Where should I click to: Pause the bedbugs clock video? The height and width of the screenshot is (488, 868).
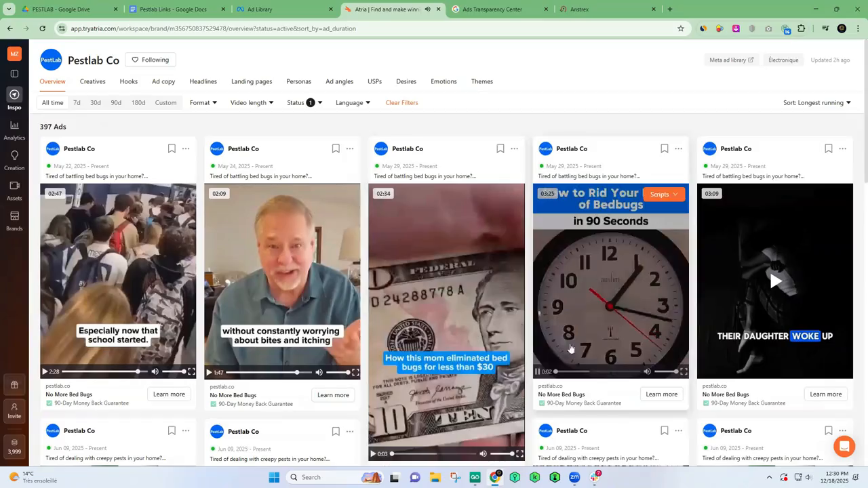pos(537,371)
